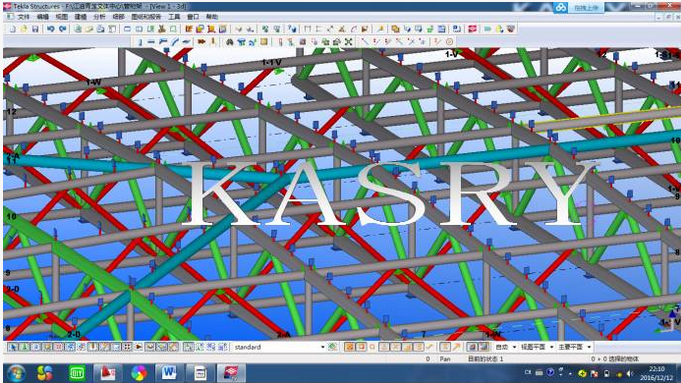This screenshot has height=383, width=681.
Task: Select the Create steel beam tool icon
Action: pos(151,42)
